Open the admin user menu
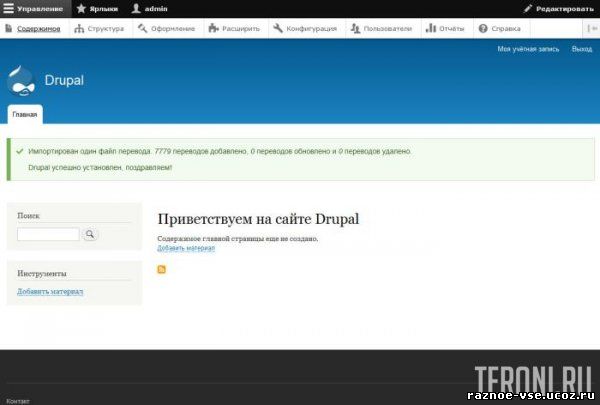The height and width of the screenshot is (405, 600). [150, 8]
